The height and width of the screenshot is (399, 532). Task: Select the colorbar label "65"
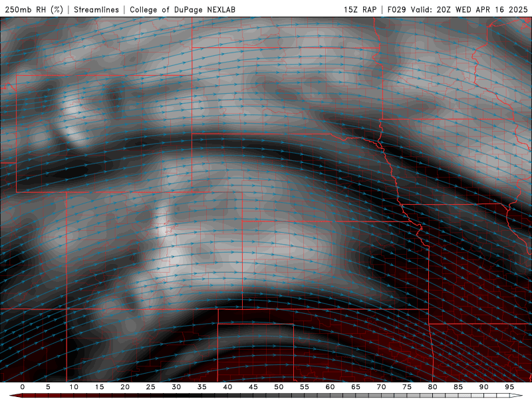tap(356, 387)
